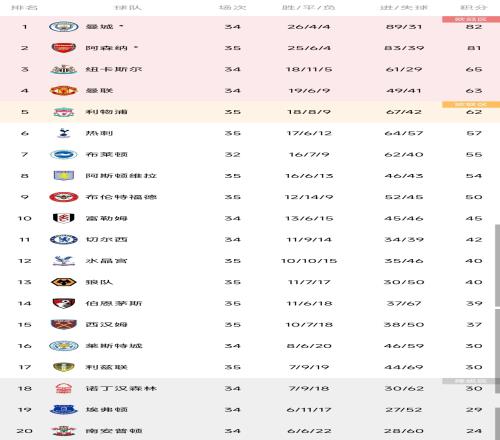Click the red Champions League zone label
This screenshot has width=500, height=440.
click(471, 19)
